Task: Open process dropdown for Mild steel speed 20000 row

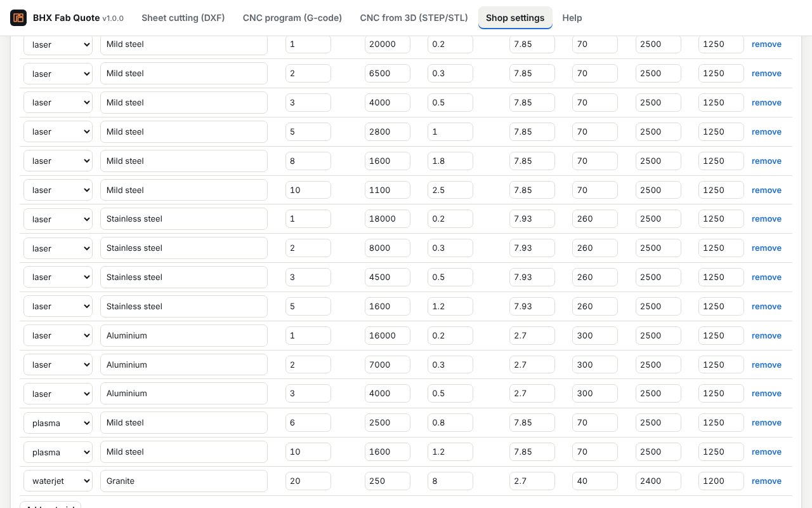Action: click(x=58, y=44)
